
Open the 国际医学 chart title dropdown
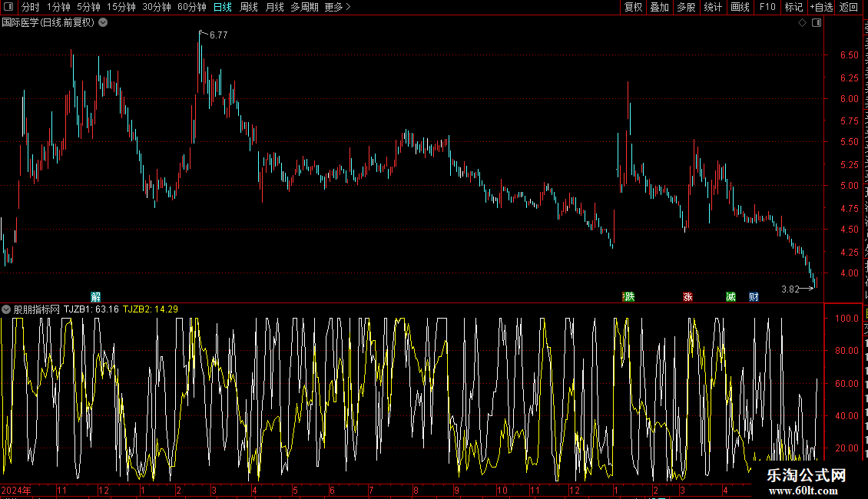point(103,23)
